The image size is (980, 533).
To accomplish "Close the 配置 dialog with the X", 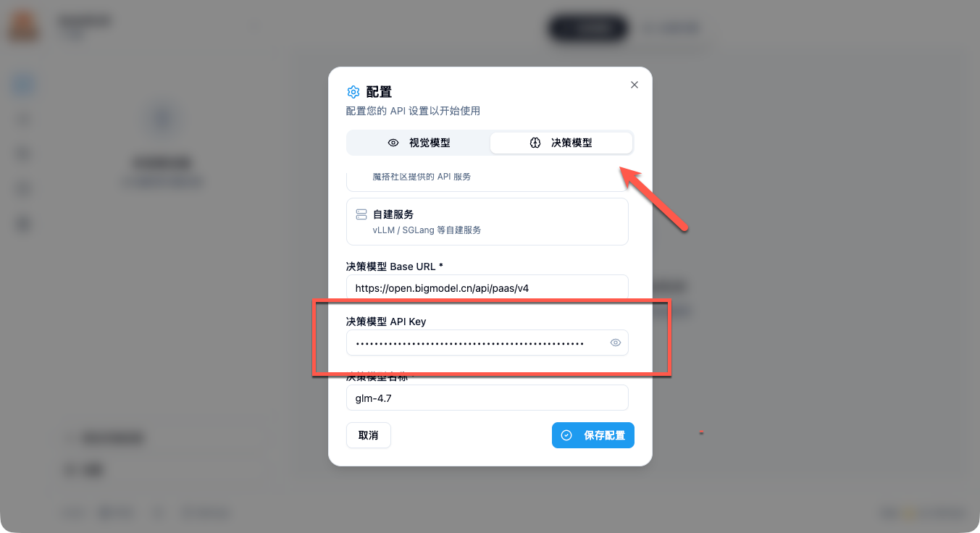I will pos(635,85).
